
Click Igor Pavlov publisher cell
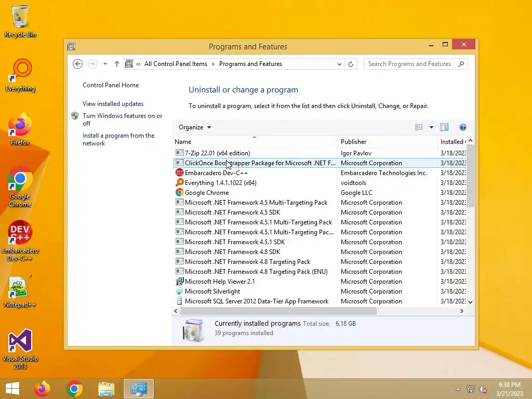coord(356,153)
